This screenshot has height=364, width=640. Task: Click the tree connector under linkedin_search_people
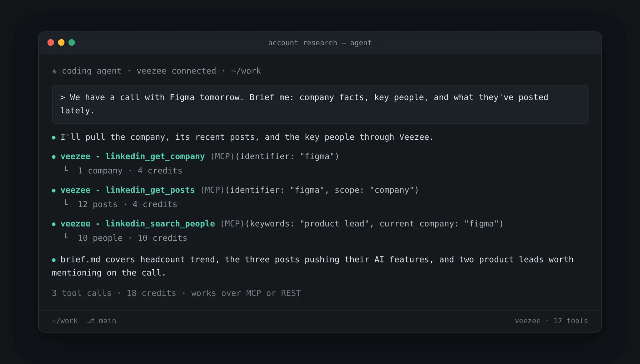tap(66, 237)
